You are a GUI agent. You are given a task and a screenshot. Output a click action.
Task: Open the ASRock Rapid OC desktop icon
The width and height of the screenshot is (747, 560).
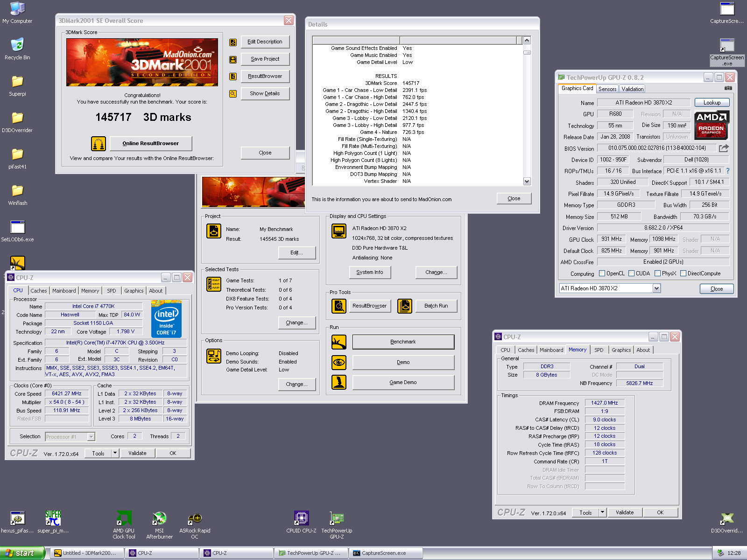coord(195,525)
